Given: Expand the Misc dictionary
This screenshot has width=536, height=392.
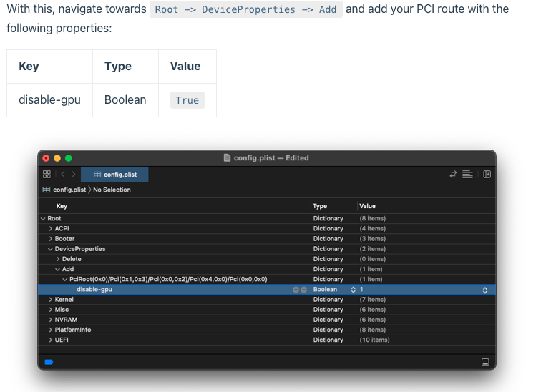Looking at the screenshot, I should 51,310.
